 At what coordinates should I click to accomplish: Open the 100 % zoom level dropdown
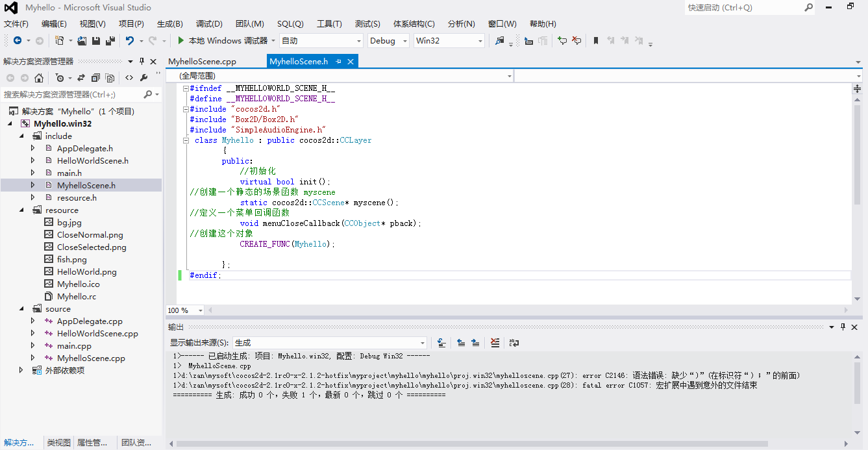click(200, 310)
